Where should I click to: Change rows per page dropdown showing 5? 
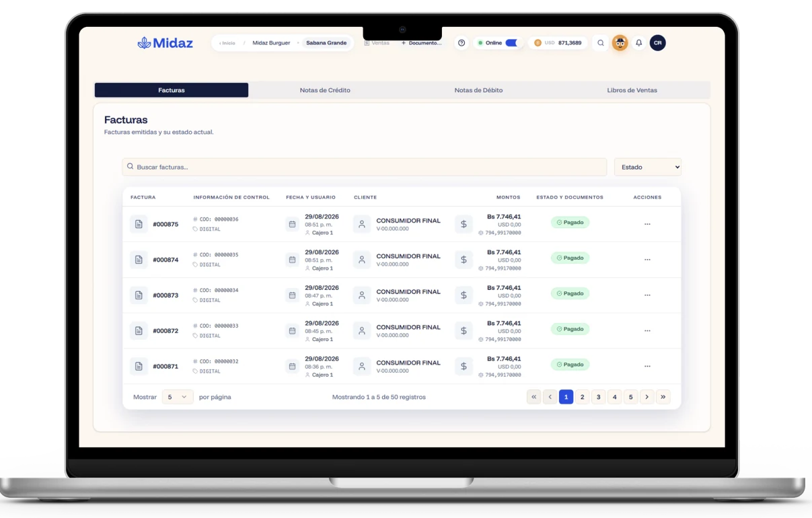point(178,397)
